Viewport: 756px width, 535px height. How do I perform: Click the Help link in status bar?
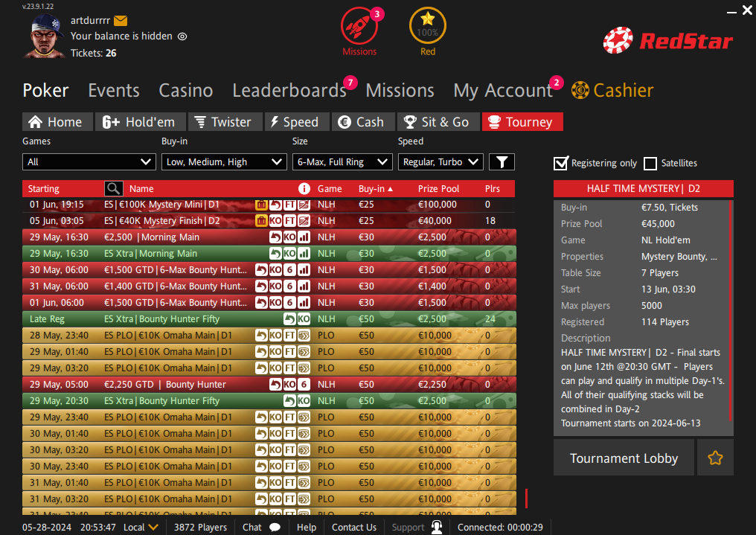pos(306,528)
